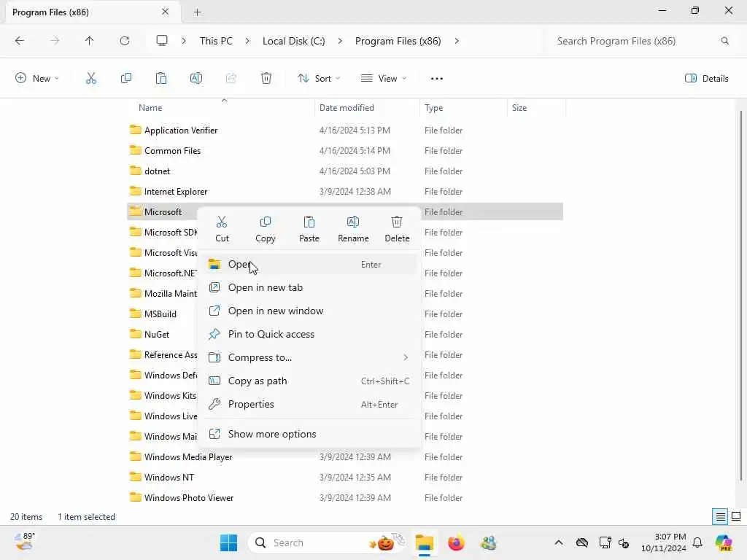Expand chevron after This PC breadcrumb

coord(247,41)
